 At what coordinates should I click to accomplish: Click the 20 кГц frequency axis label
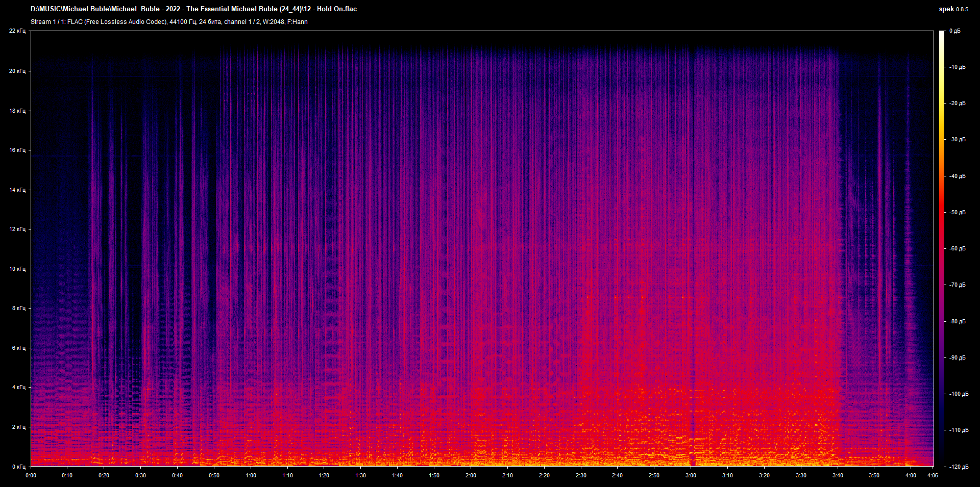[17, 71]
